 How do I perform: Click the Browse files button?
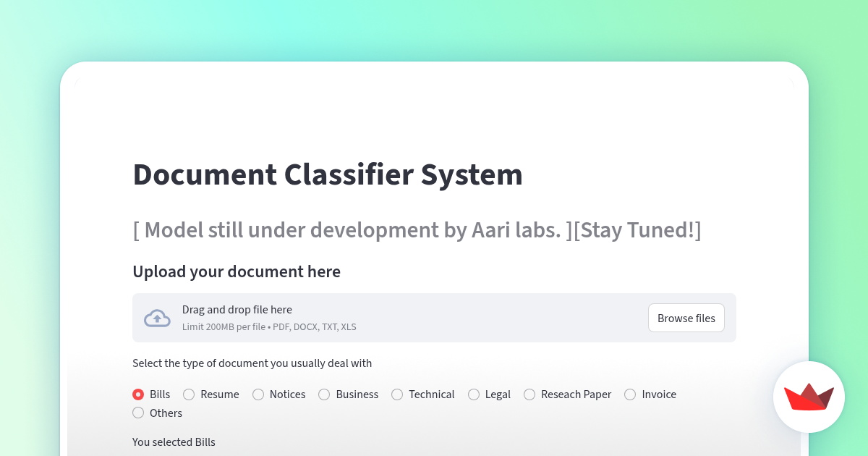[x=686, y=318]
